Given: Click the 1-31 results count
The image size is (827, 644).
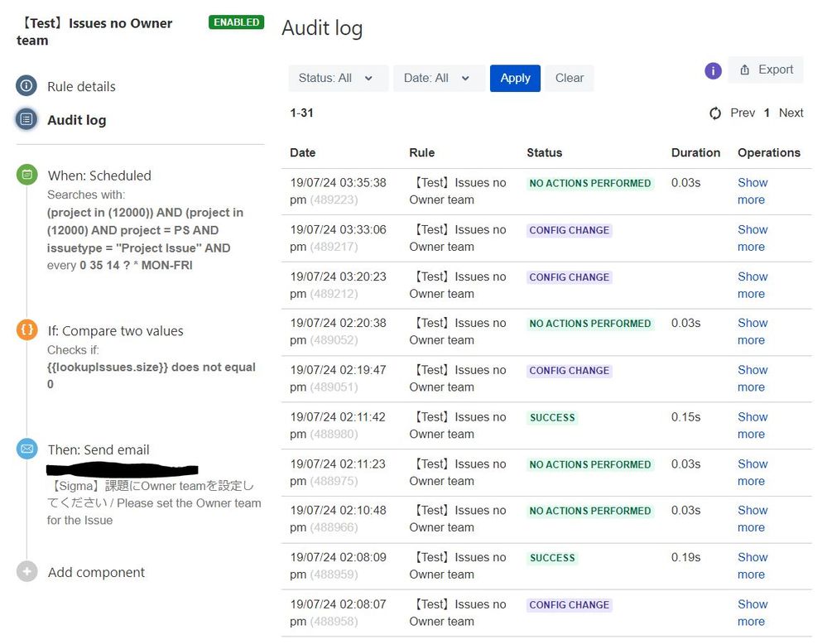Looking at the screenshot, I should pos(301,113).
